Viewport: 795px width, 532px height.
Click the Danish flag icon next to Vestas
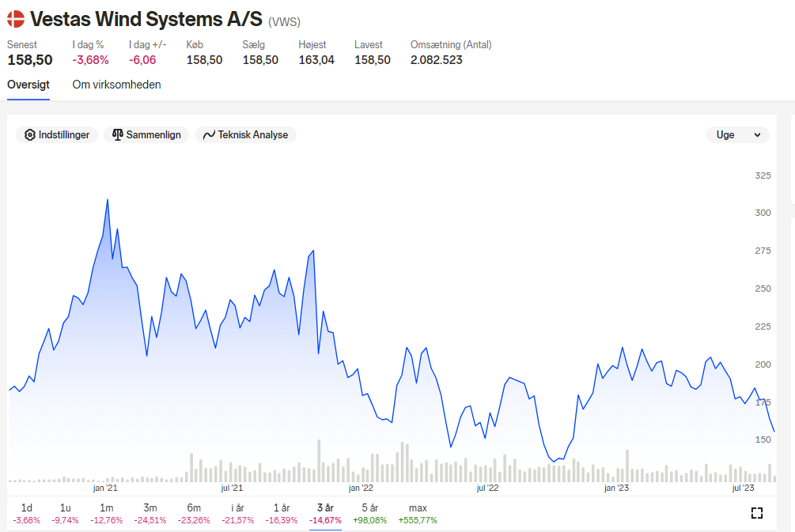(16, 19)
